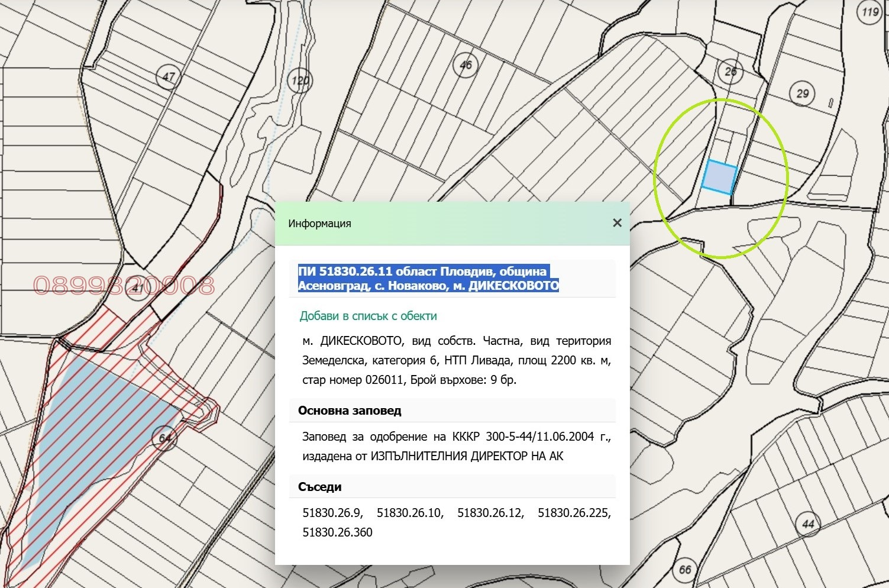This screenshot has height=588, width=889.
Task: Click map block label 120
Action: tap(300, 80)
